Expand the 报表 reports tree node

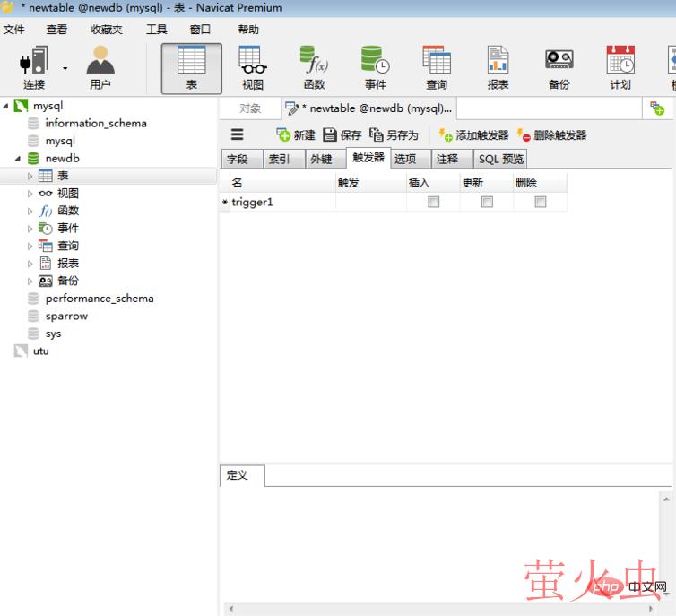click(x=30, y=264)
